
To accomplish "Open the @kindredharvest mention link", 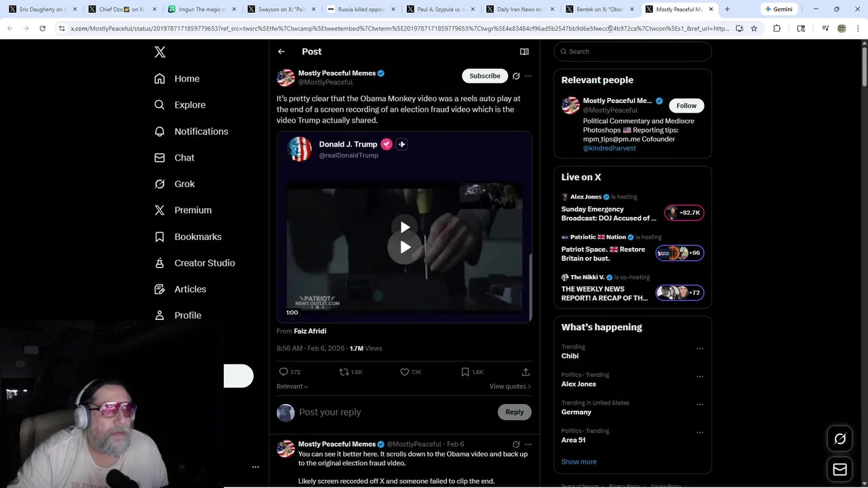I will point(610,148).
